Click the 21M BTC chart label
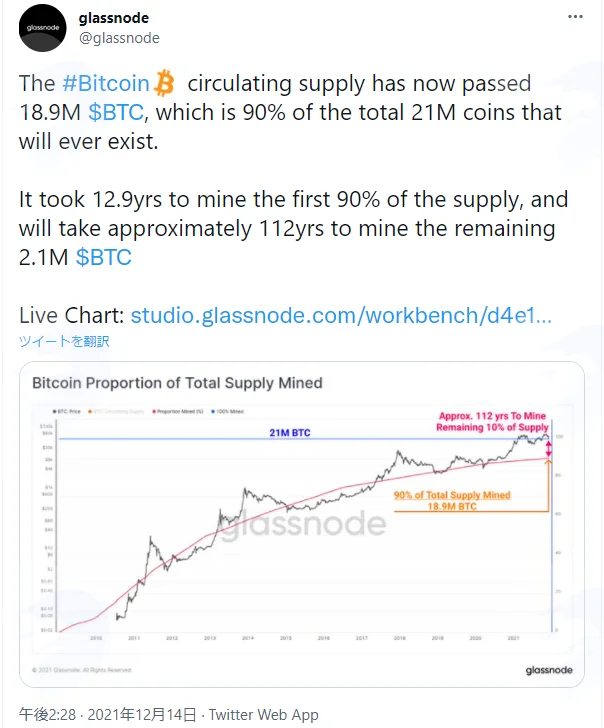This screenshot has width=604, height=728. pyautogui.click(x=290, y=433)
